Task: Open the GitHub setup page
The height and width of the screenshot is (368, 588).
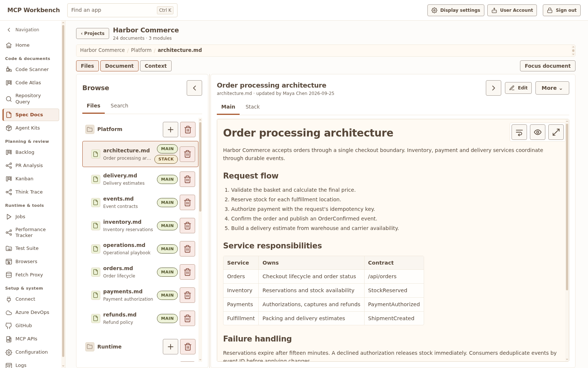Action: pos(31,325)
